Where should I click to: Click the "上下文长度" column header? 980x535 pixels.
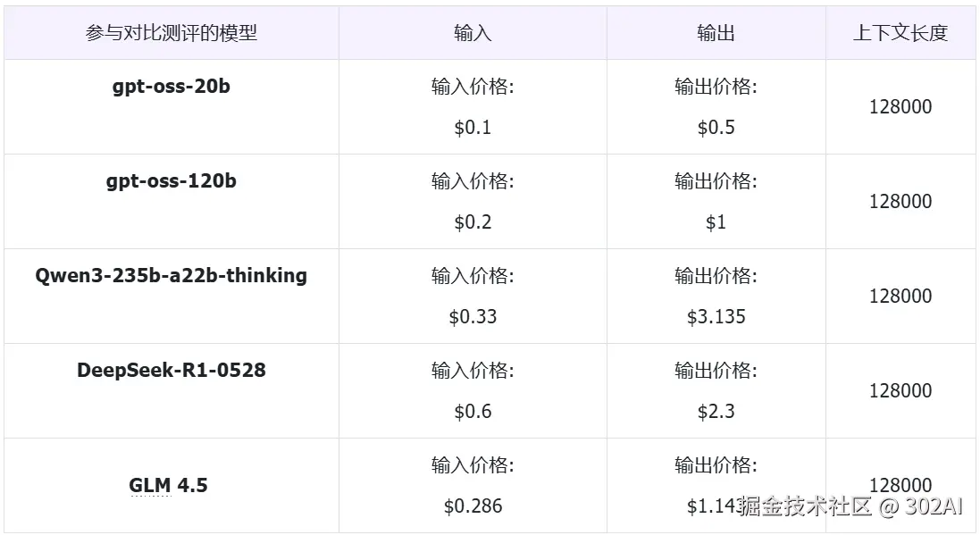tap(900, 33)
